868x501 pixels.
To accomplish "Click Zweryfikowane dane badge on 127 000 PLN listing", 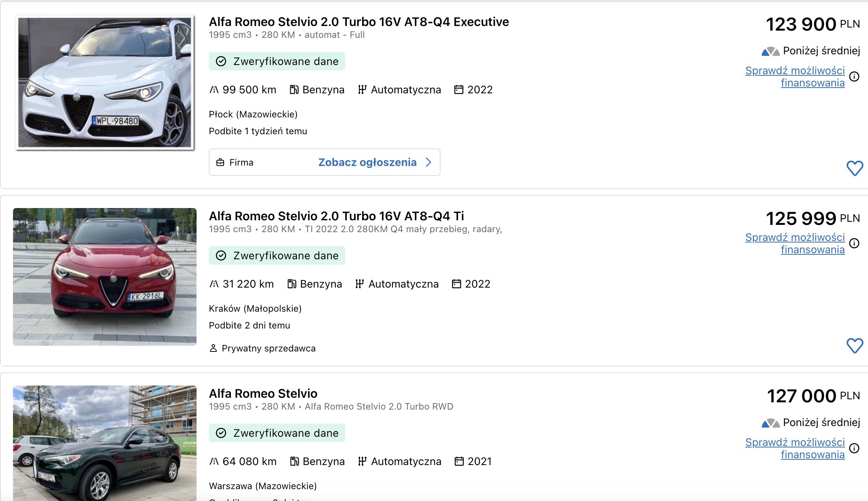I will (277, 433).
